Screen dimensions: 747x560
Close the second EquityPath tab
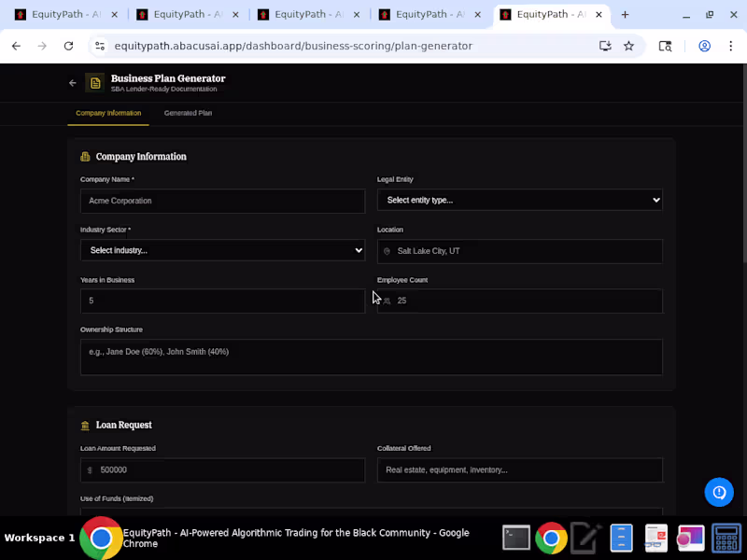point(235,15)
